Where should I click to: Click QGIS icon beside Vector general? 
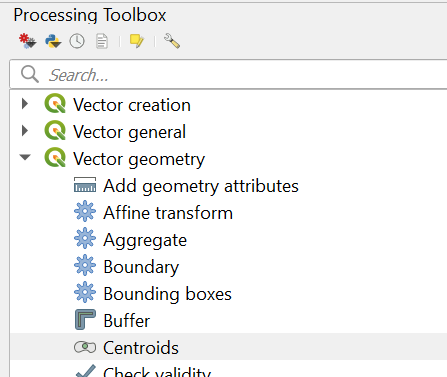click(55, 131)
